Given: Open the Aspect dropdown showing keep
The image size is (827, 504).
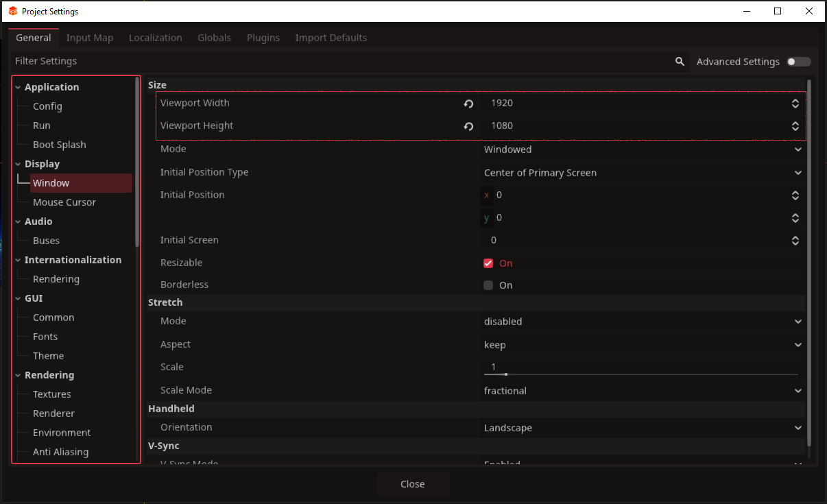Looking at the screenshot, I should pos(643,345).
